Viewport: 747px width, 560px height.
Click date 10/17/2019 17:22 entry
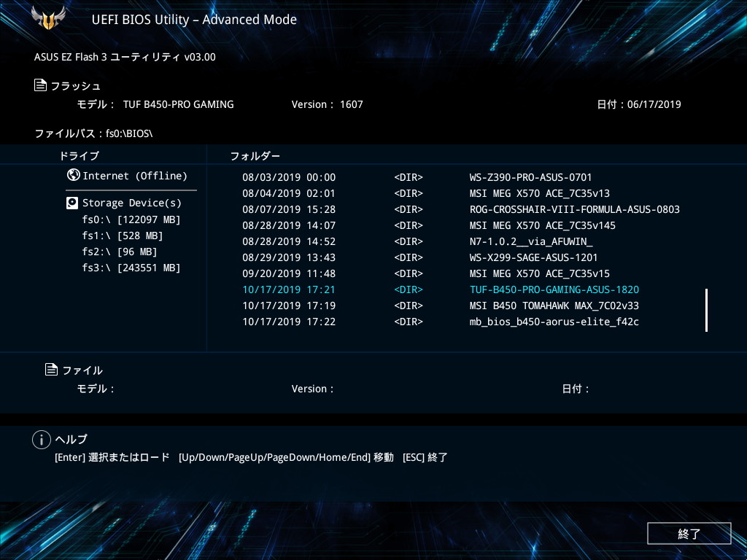(289, 322)
